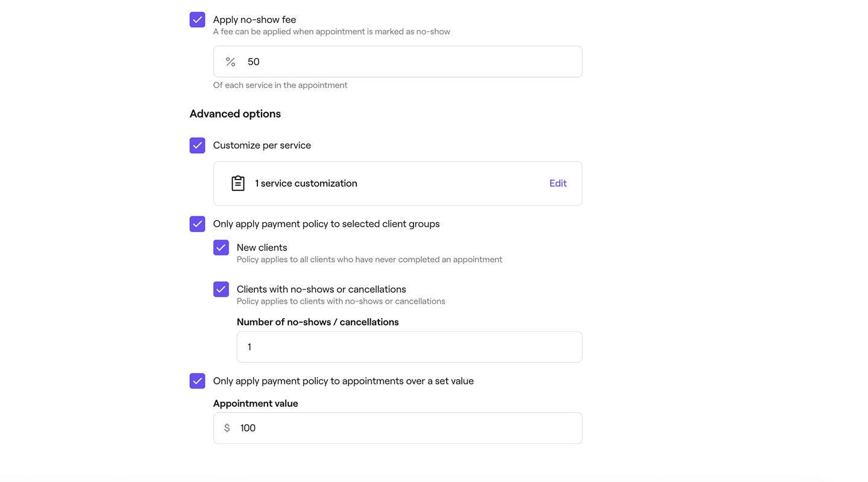
Task: Disable the selected client groups policy checkbox
Action: click(197, 224)
